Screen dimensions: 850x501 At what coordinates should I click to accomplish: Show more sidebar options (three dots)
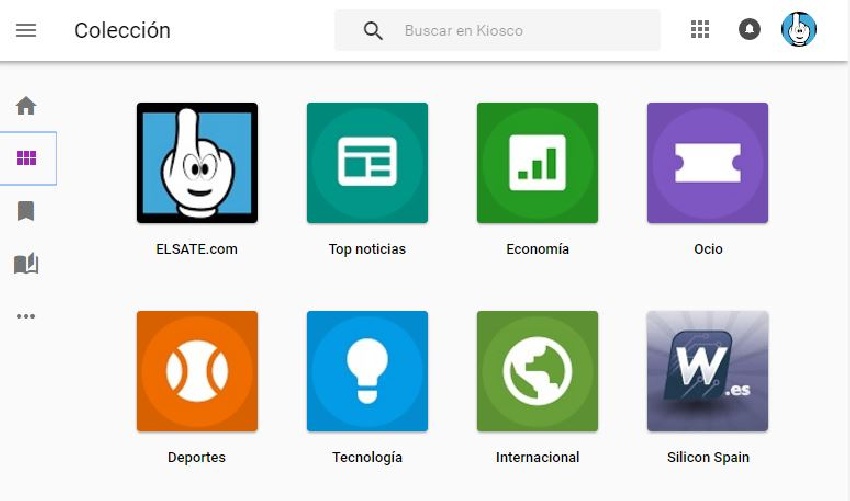26,316
